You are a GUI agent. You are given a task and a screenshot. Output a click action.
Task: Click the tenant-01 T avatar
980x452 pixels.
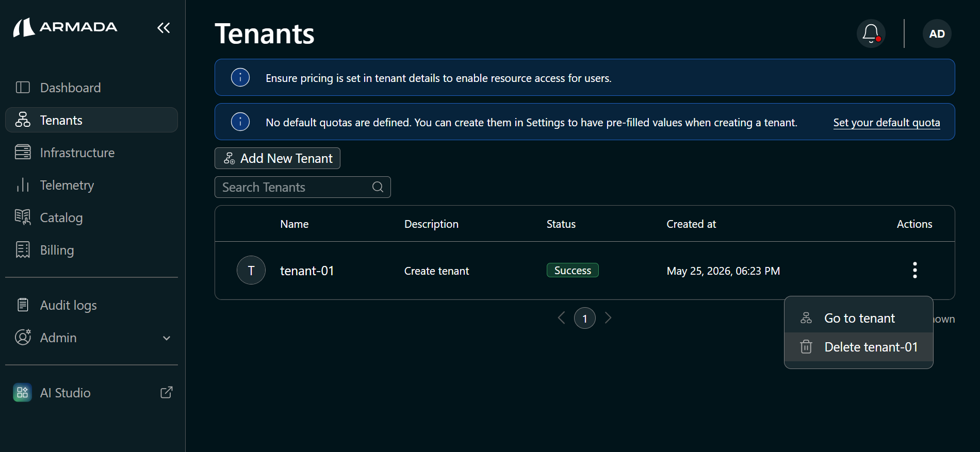point(251,271)
